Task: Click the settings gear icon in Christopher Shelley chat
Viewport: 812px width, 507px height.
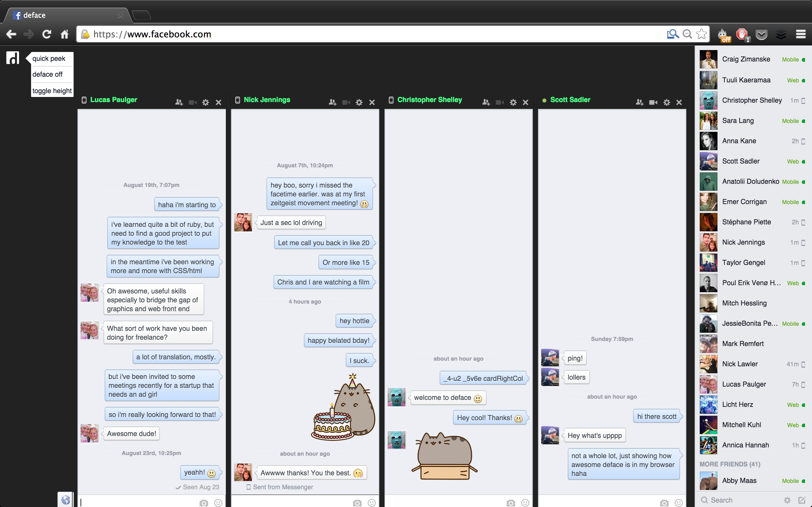Action: pos(513,102)
